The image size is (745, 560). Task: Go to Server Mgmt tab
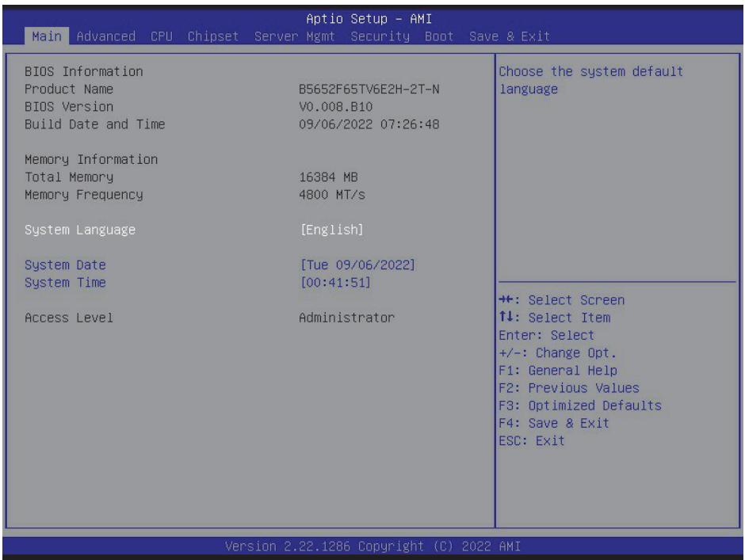pos(295,36)
